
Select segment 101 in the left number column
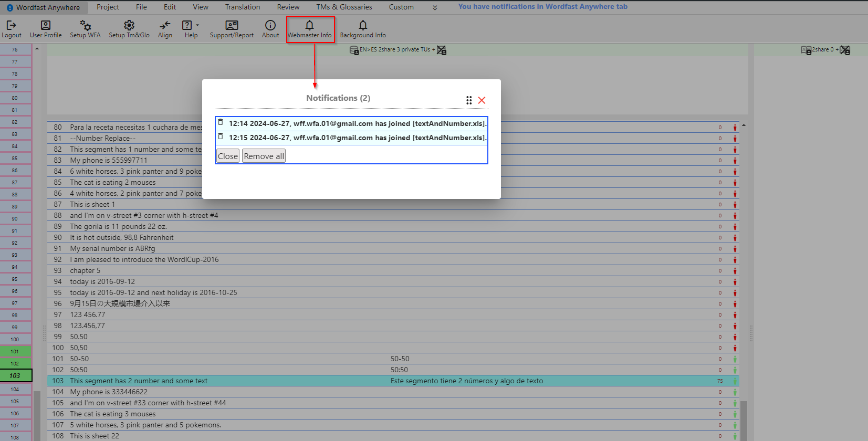(15, 351)
